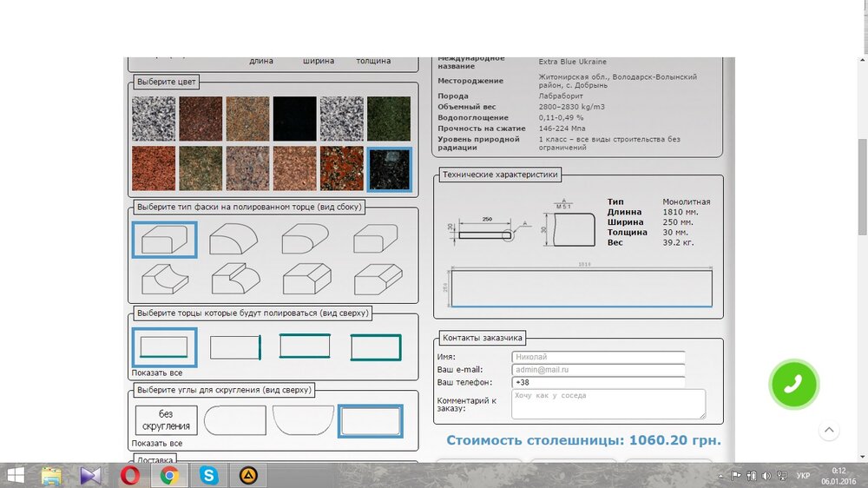868x488 pixels.
Task: Expand "Показать все" under polished edges section
Action: click(157, 373)
